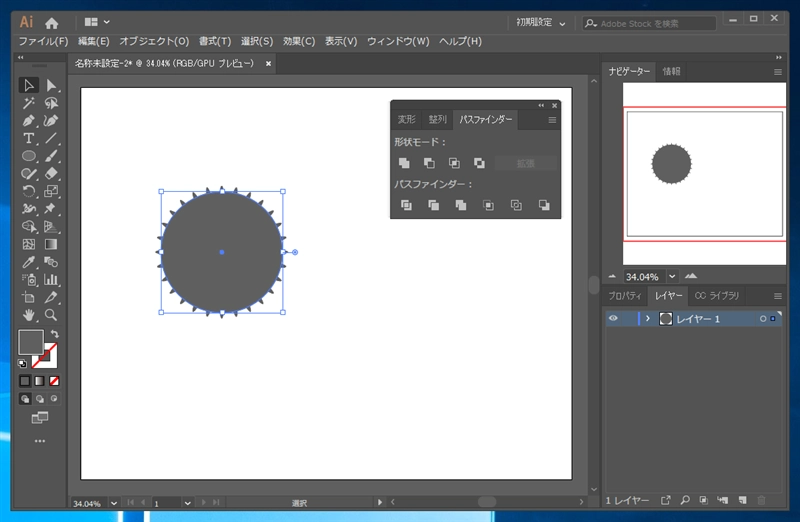
Task: Select the Mesh tool
Action: 29,244
